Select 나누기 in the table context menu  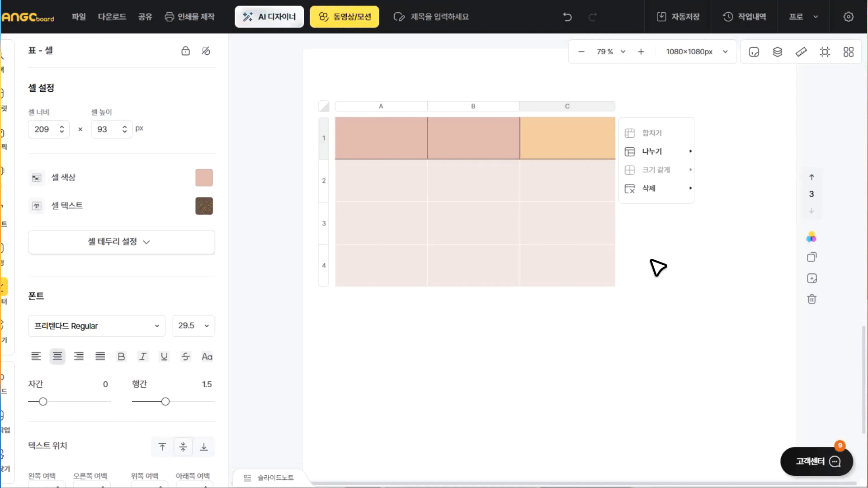click(x=652, y=151)
